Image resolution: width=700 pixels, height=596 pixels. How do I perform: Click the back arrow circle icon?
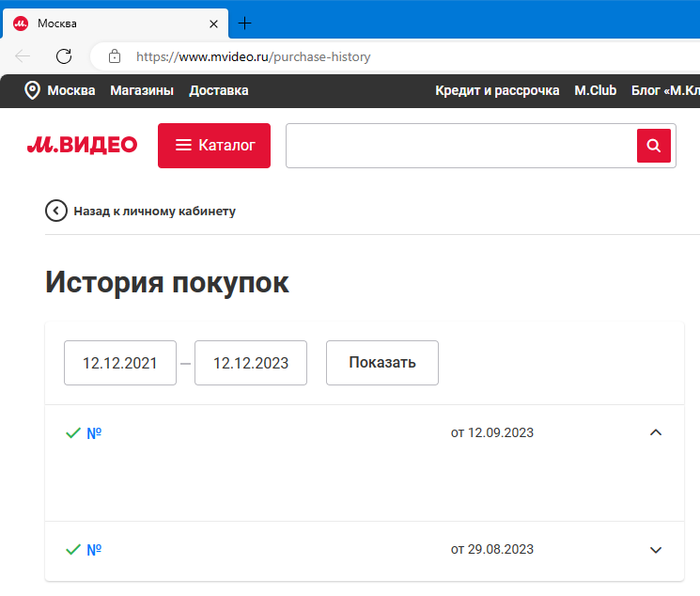(x=56, y=211)
